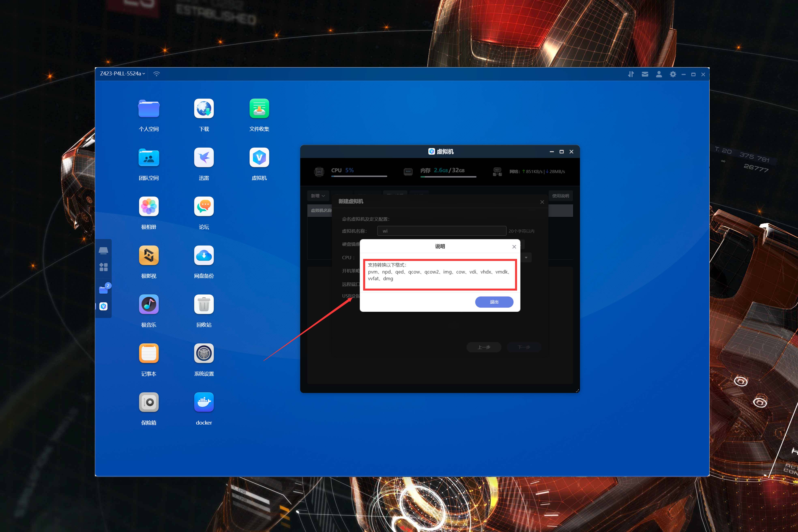Click the wifi status icon in top bar

[x=156, y=74]
